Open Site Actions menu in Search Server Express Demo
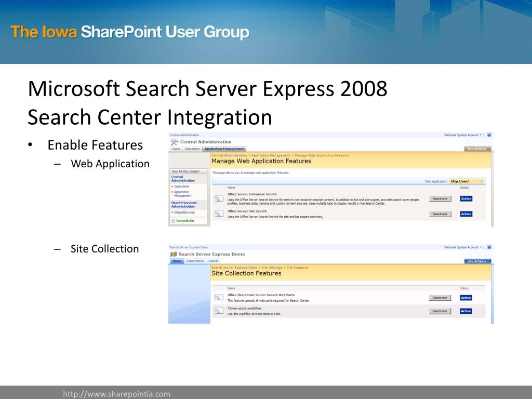This screenshot has width=532, height=399. tap(478, 261)
